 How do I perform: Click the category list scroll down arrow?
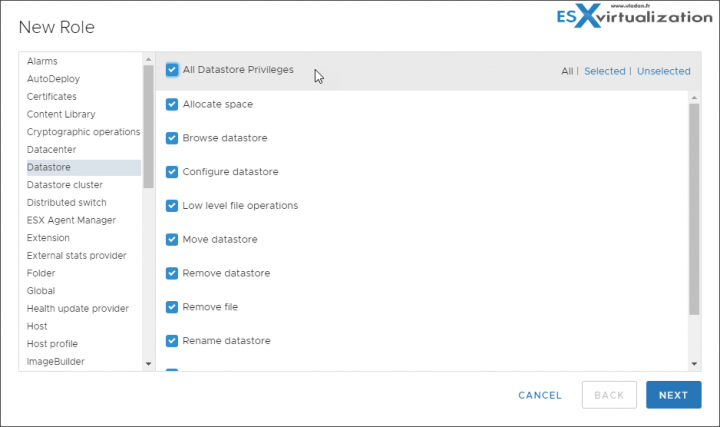click(x=148, y=364)
